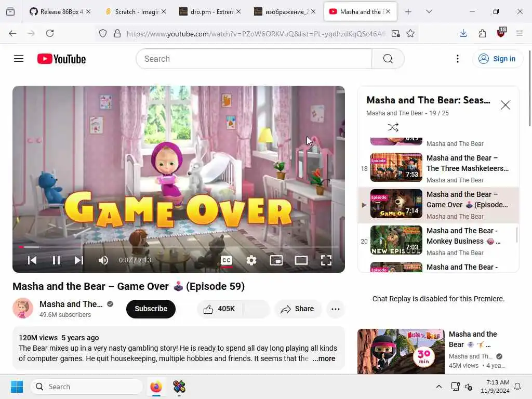Seek on the video progress bar

click(x=179, y=247)
